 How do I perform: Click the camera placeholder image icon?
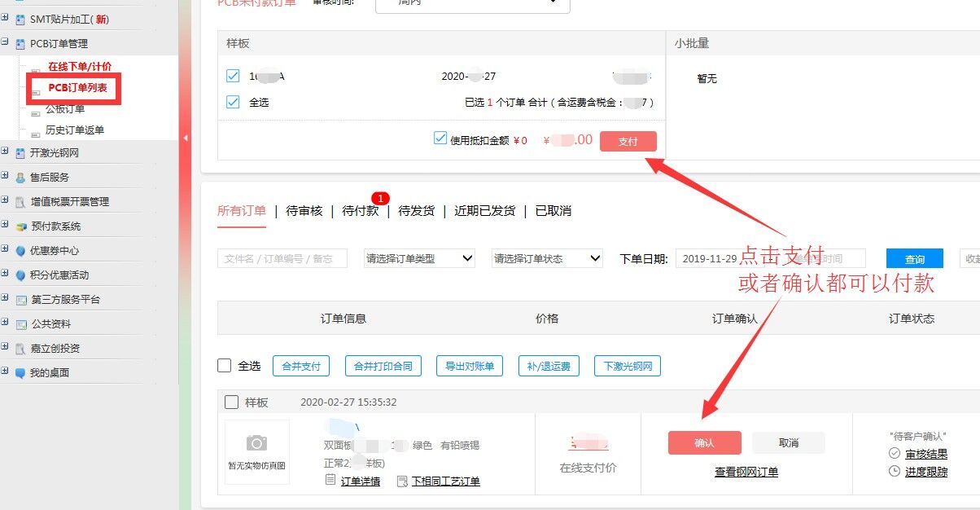[256, 443]
